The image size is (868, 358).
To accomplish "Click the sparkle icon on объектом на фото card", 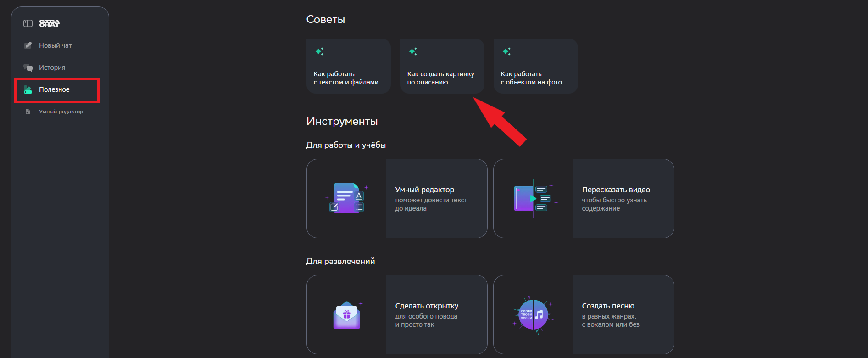I will pyautogui.click(x=507, y=51).
